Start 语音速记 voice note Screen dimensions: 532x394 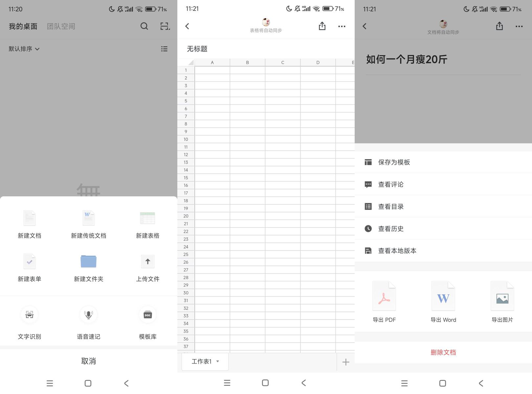(x=88, y=315)
